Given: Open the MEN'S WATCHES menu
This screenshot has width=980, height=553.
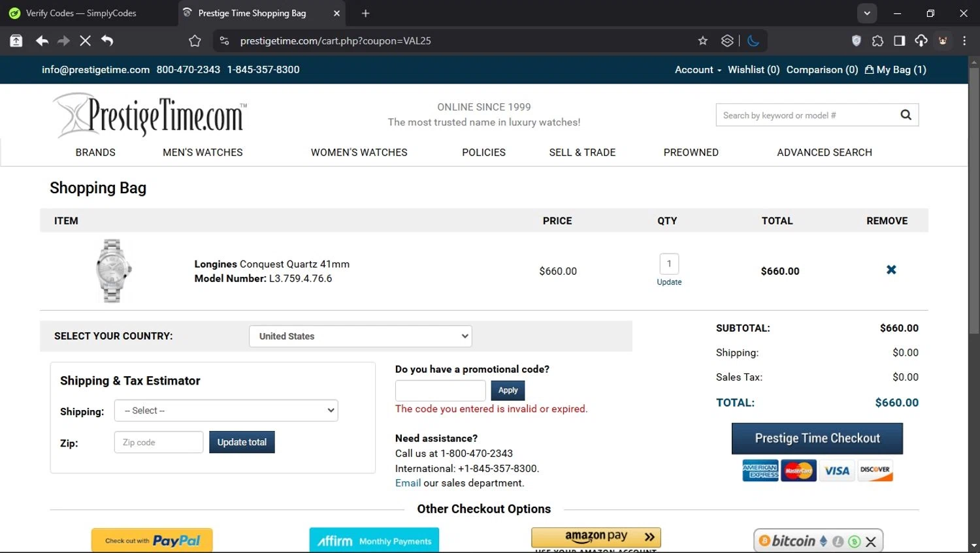Looking at the screenshot, I should pyautogui.click(x=203, y=152).
